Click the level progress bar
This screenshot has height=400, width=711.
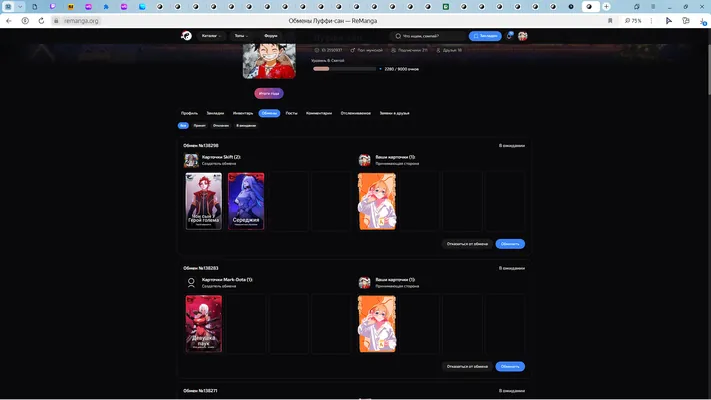[344, 69]
